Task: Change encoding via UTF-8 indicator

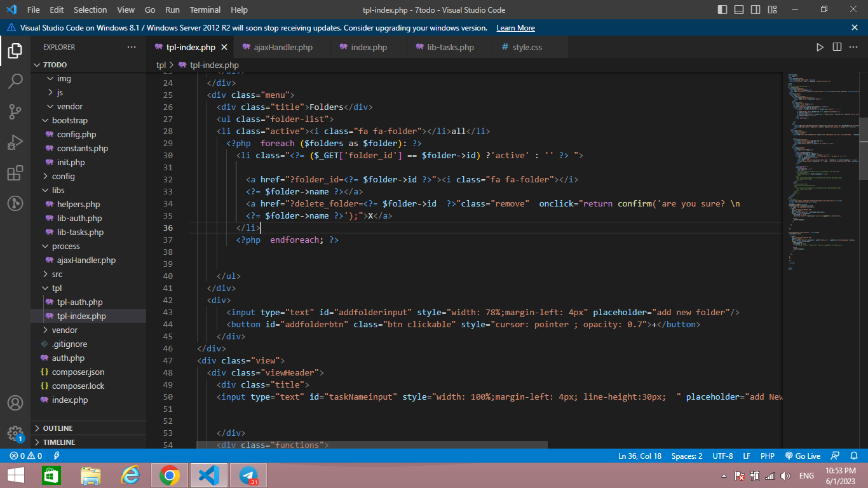Action: pos(722,456)
